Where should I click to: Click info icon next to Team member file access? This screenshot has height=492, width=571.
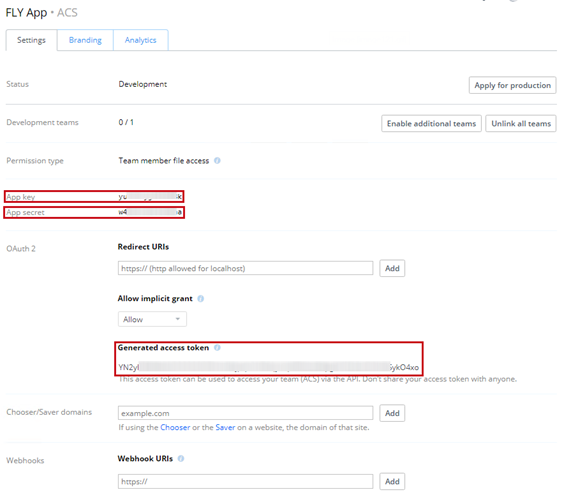click(217, 161)
